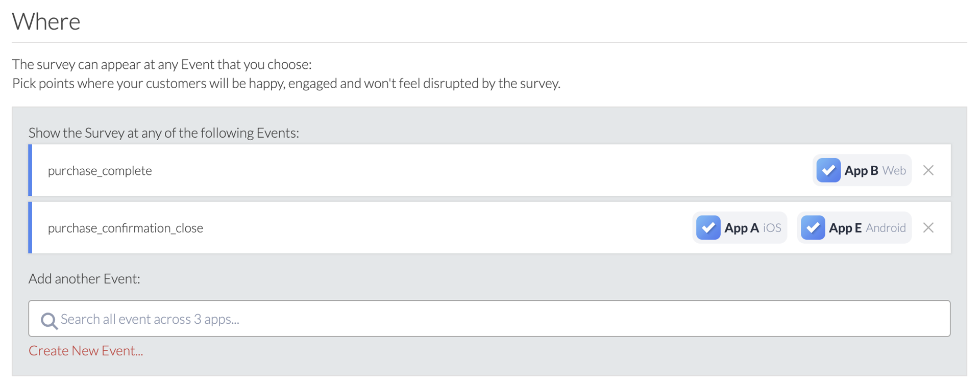Open the Create New Event link
The height and width of the screenshot is (388, 980).
click(86, 351)
